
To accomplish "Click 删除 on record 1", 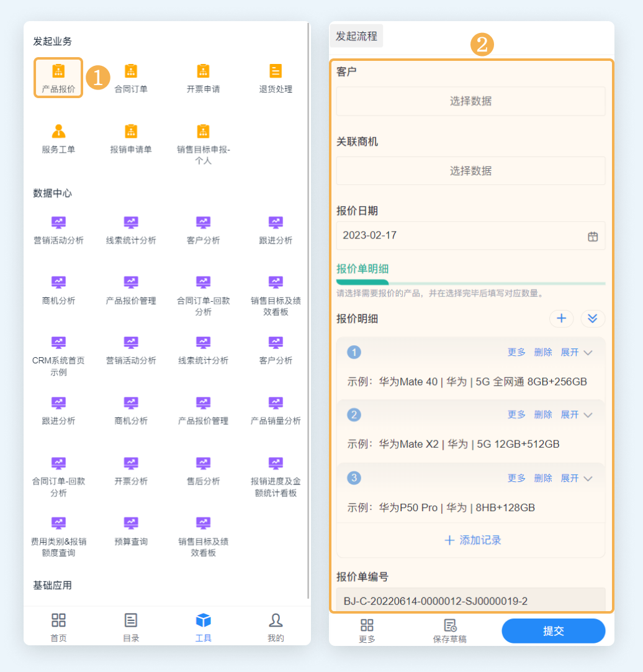I will [542, 352].
